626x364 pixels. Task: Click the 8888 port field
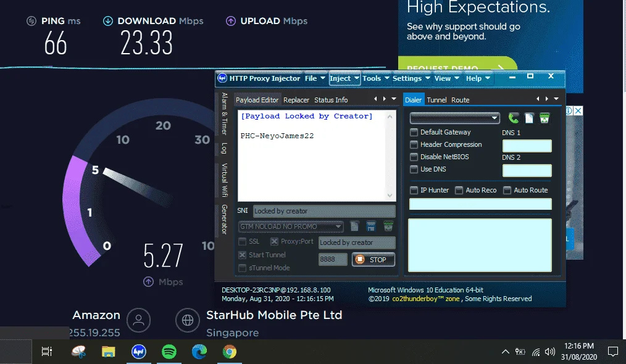tap(333, 260)
